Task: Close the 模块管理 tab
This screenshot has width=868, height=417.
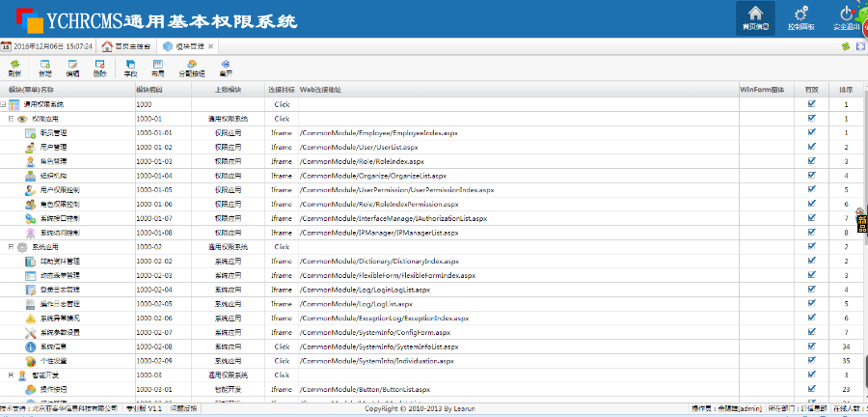Action: tap(211, 45)
